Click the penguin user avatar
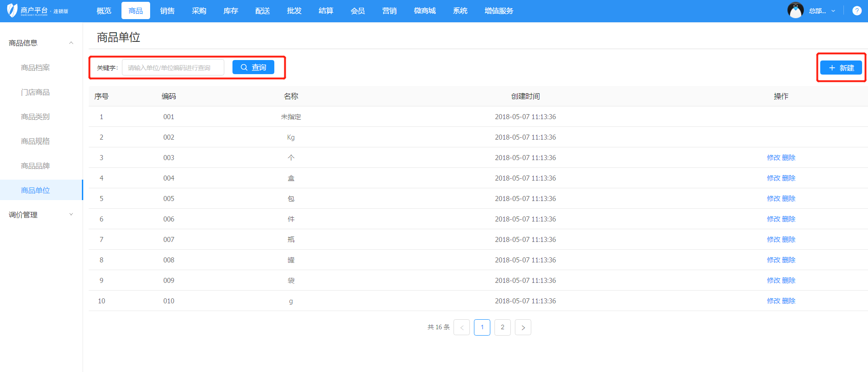This screenshot has width=868, height=372. [795, 10]
